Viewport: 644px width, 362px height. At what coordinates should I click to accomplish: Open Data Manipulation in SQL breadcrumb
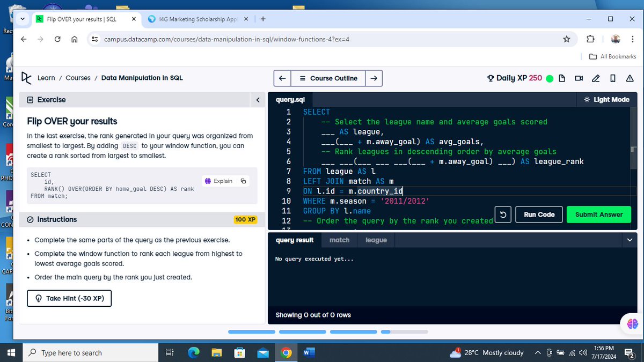point(142,78)
